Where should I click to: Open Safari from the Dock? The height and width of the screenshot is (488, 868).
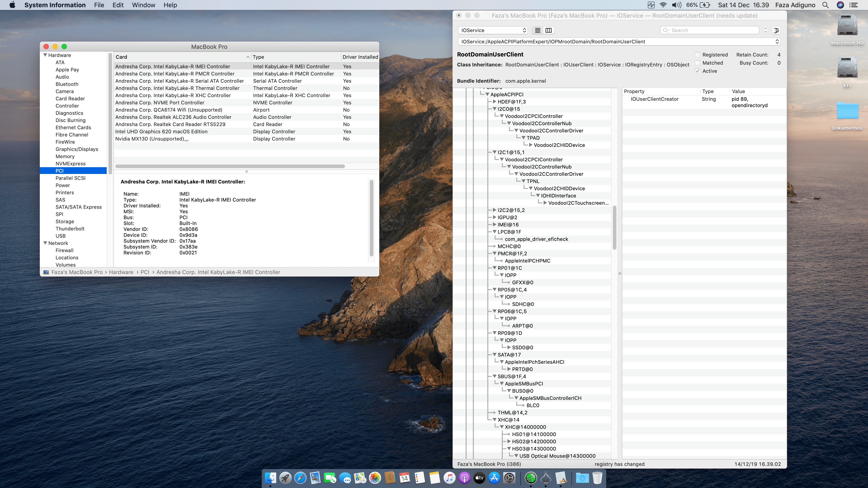point(300,478)
